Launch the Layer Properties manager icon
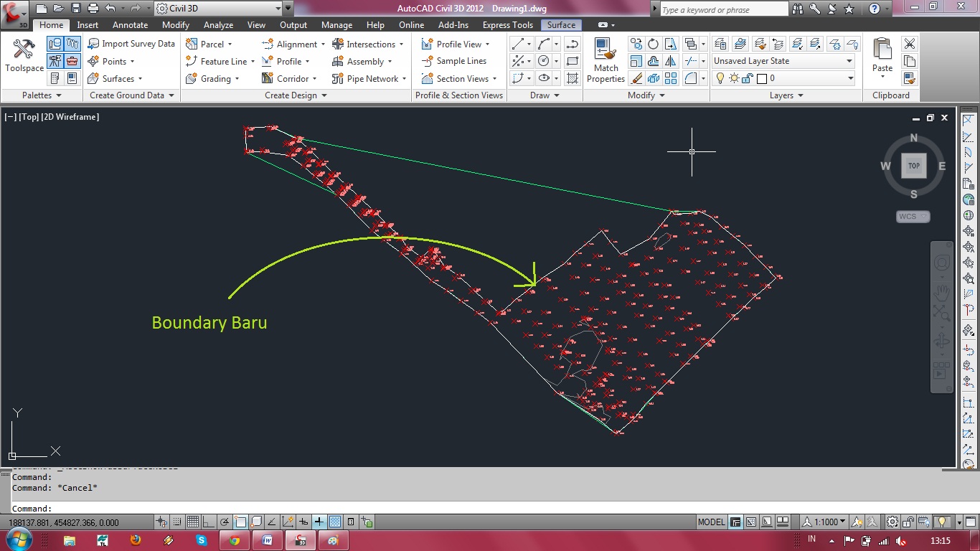980x551 pixels. pos(722,43)
